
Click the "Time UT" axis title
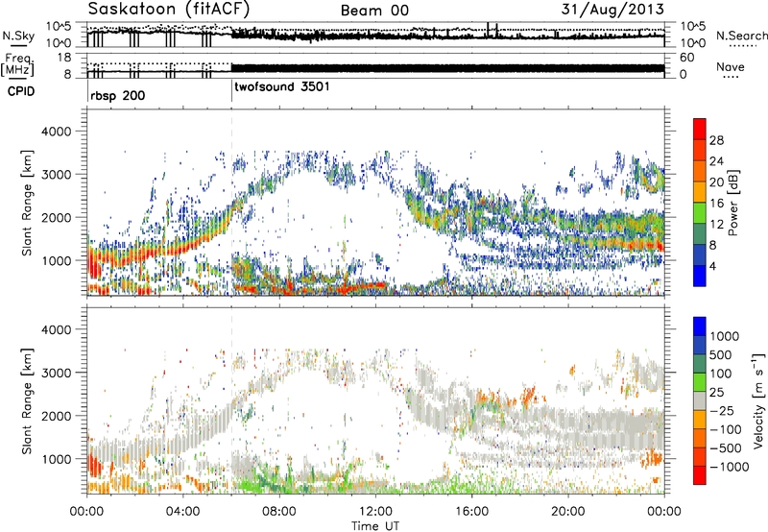pos(375,525)
